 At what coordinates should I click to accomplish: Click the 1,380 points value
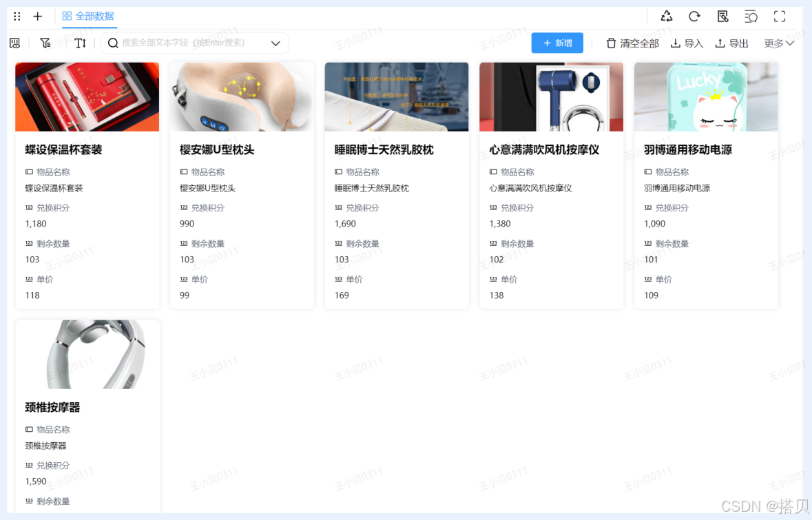pyautogui.click(x=500, y=224)
